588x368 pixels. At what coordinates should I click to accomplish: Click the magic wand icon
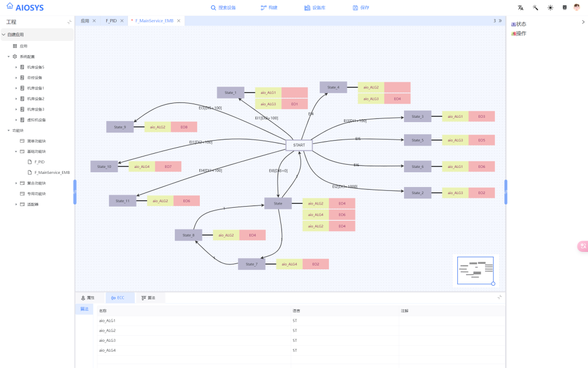click(535, 8)
